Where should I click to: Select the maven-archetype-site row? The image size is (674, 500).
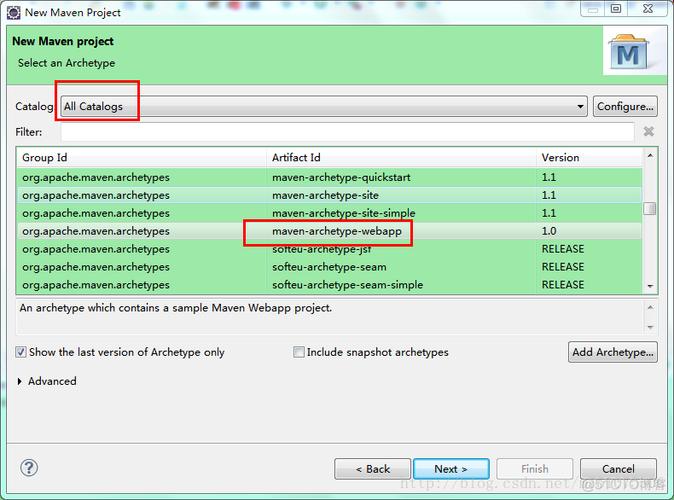pos(329,195)
